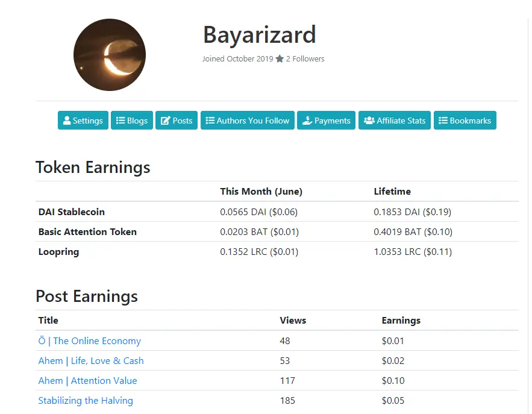
Task: Click the '0.1352 LRC ($0.01)' value
Action: pyautogui.click(x=259, y=252)
